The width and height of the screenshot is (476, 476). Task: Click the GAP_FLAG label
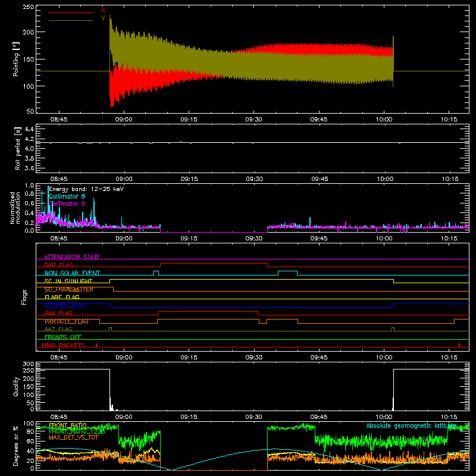coord(58,265)
